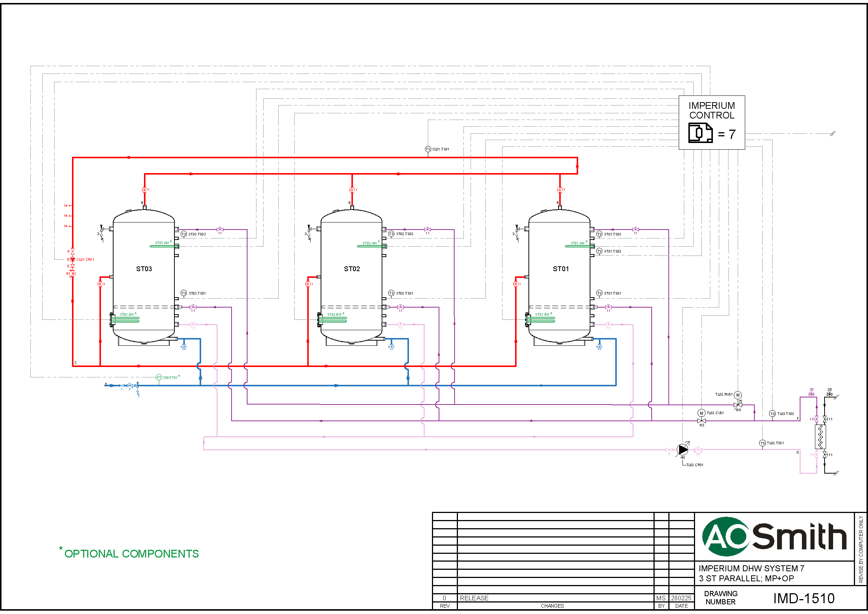Click the CL01.TS01 temperature sensor symbol
The height and width of the screenshot is (614, 868).
(x=428, y=149)
